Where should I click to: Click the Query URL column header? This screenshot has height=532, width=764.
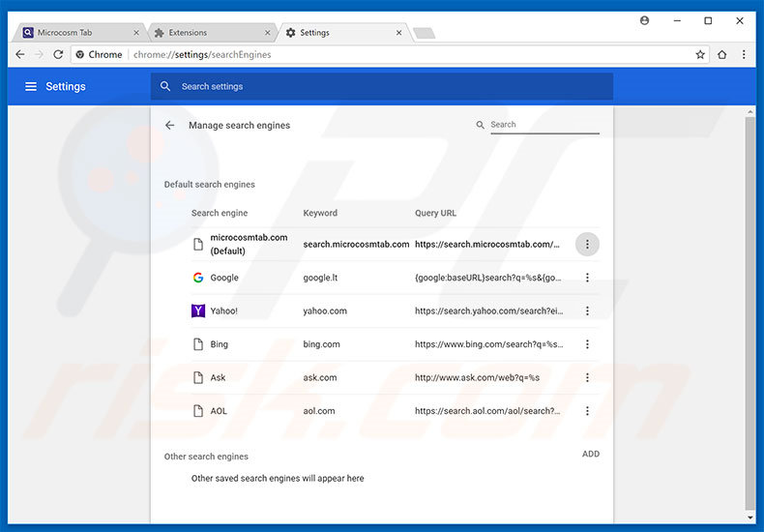(x=435, y=213)
